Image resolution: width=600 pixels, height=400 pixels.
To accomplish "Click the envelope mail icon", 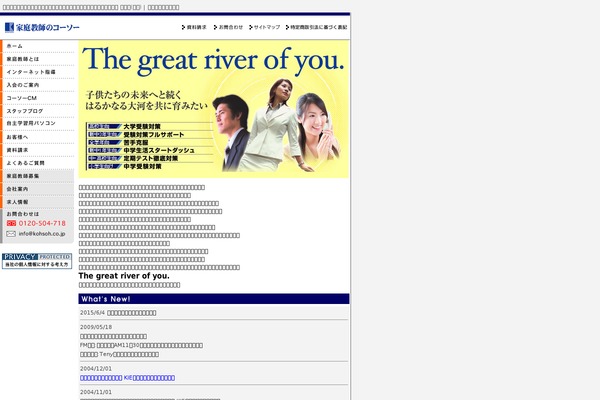I will click(11, 233).
